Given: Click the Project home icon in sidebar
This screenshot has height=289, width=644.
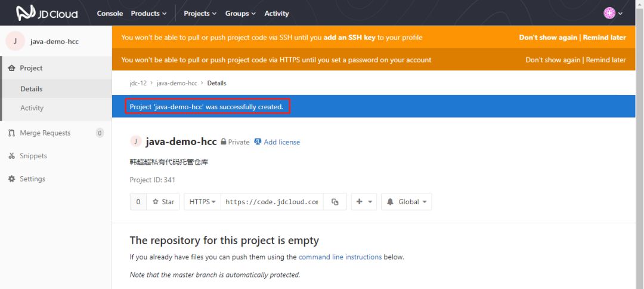Looking at the screenshot, I should click(11, 68).
